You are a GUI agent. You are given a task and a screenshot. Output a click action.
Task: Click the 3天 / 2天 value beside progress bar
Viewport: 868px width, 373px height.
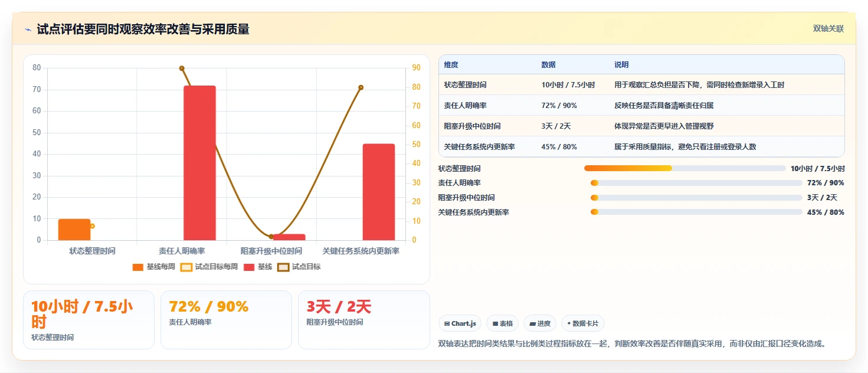tap(822, 198)
